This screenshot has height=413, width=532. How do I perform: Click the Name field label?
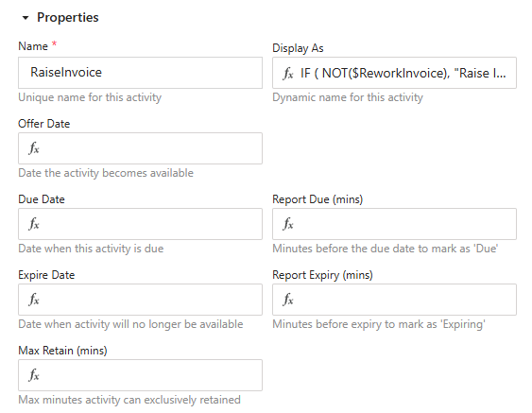point(33,46)
